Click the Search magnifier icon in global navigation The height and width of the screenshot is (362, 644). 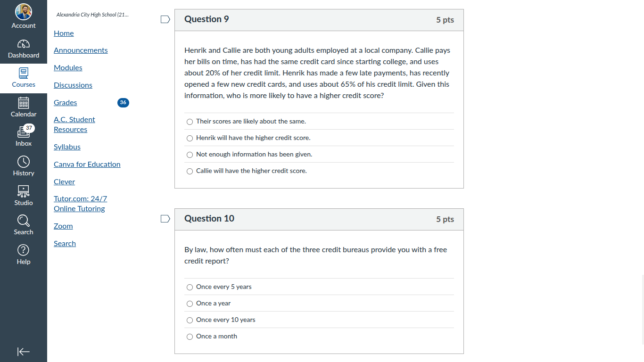coord(24,221)
